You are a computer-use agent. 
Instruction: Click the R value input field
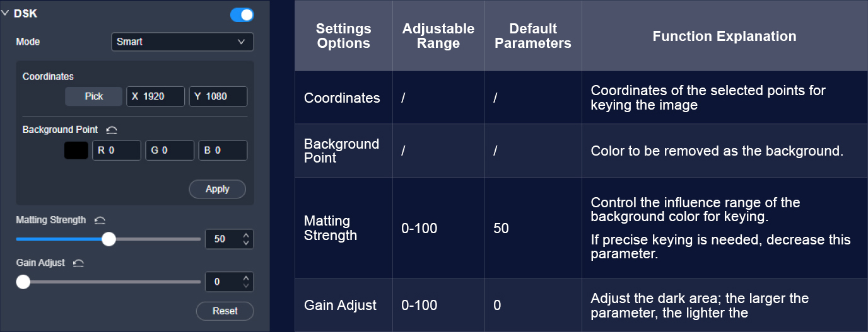pos(117,151)
